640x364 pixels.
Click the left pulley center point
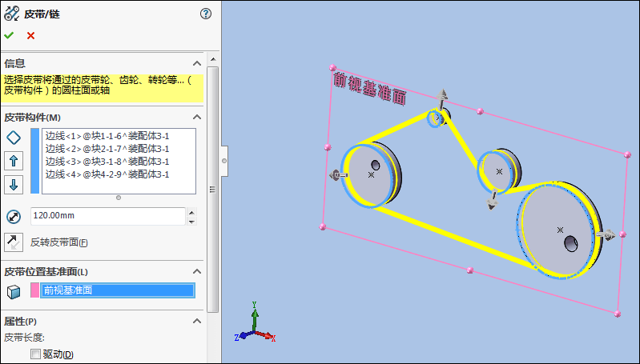[x=371, y=175]
